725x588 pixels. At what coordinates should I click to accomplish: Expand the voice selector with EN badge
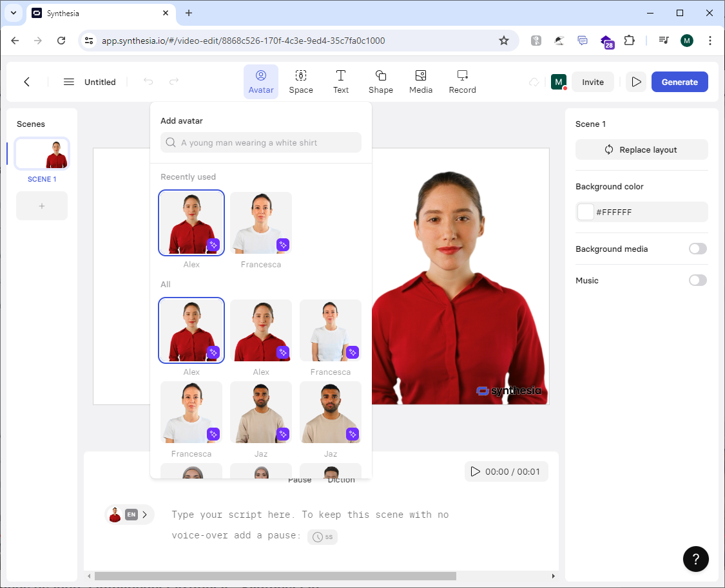(128, 515)
